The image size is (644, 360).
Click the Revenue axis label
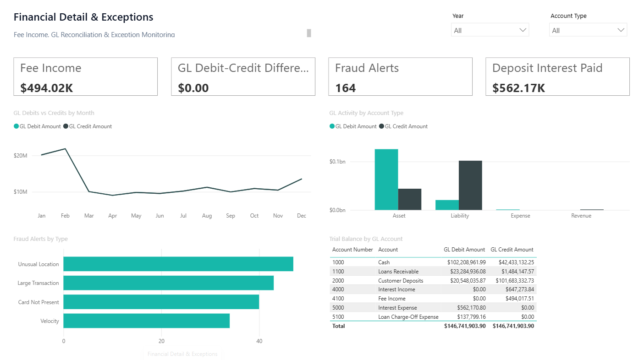click(581, 216)
